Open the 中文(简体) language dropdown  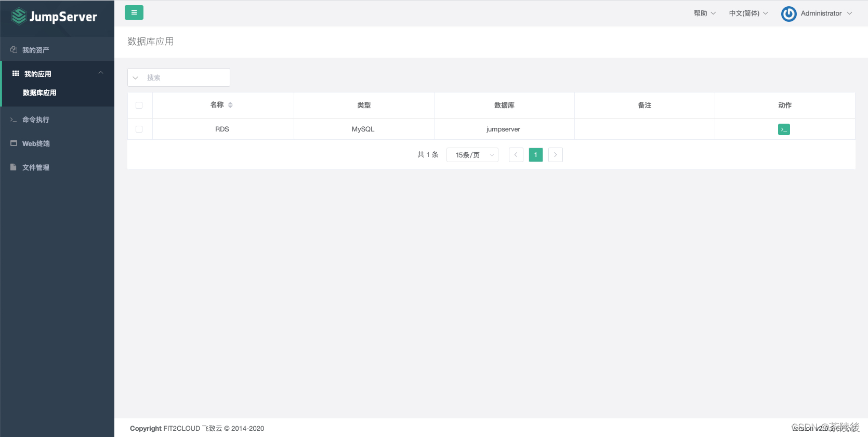[x=748, y=14]
